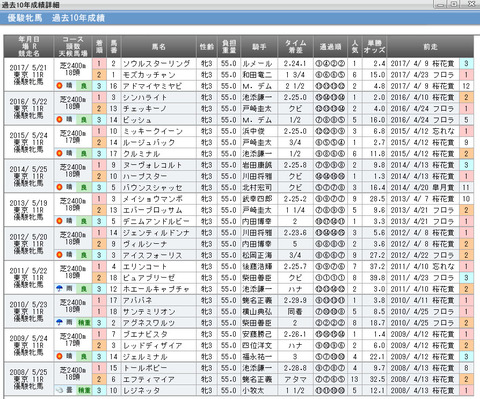Select horse name レッドディザイア
Image resolution: width=480 pixels, height=399 pixels.
coord(152,345)
